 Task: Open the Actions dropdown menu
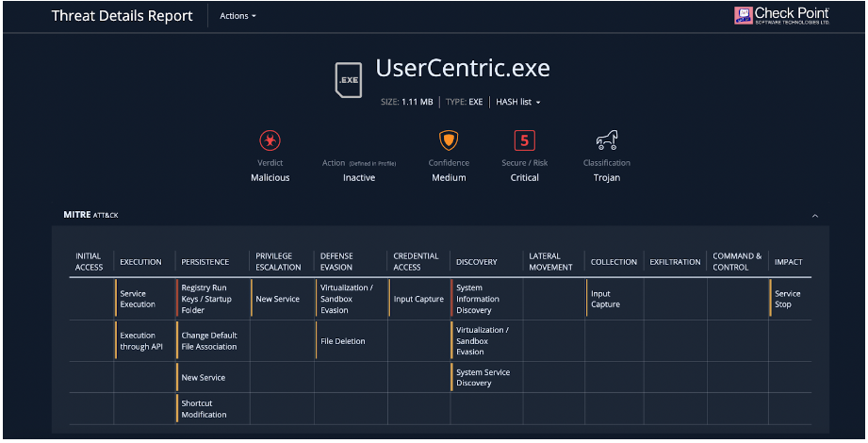pos(238,16)
